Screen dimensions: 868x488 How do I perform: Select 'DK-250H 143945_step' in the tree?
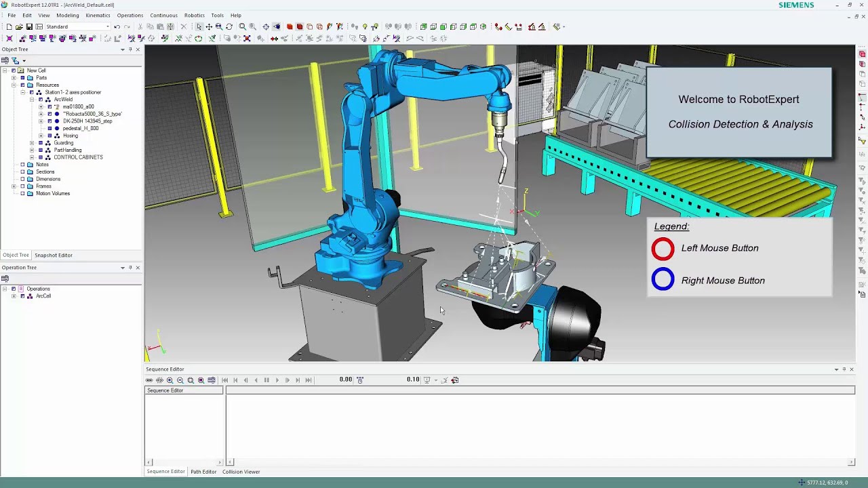87,121
